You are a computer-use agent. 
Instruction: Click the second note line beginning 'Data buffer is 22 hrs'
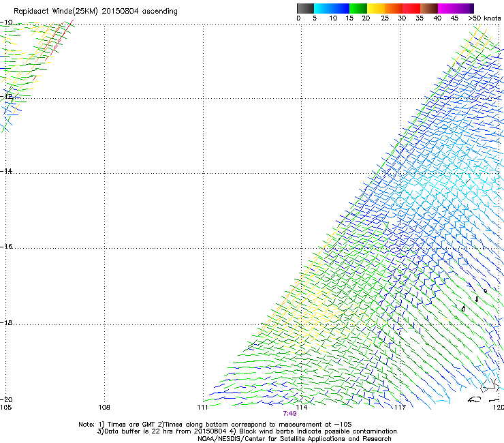[247, 431]
